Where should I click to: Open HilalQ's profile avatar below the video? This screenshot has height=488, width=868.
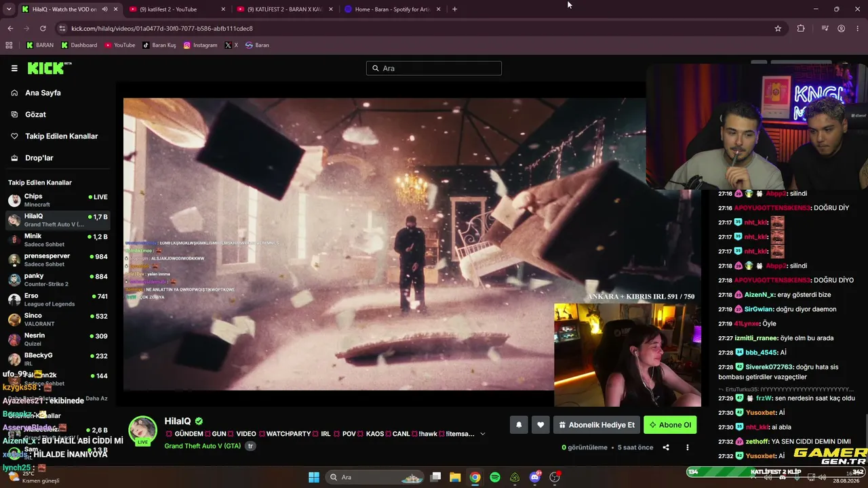(143, 431)
